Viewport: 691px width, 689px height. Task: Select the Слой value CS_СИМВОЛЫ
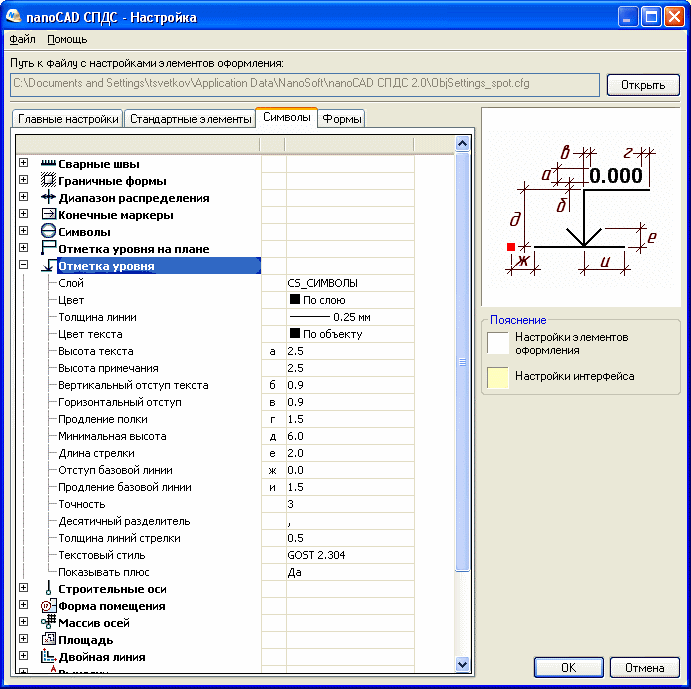(x=350, y=283)
